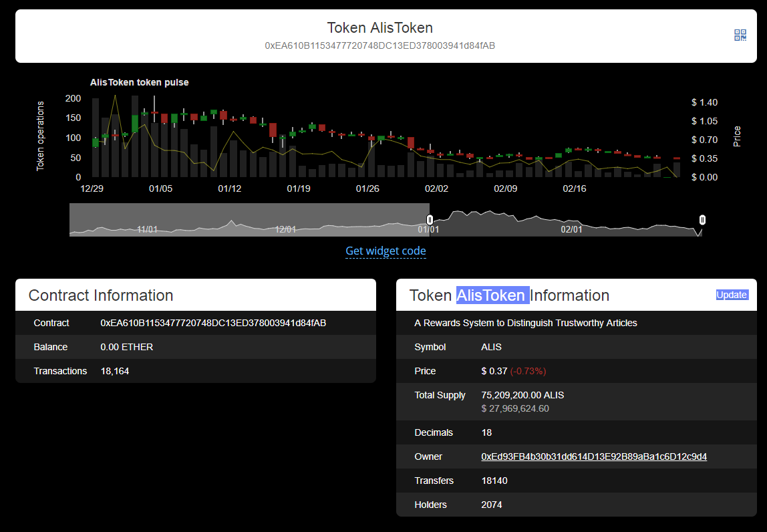Select the token address under Token AlisToken title
Viewport: 767px width, 532px height.
[x=380, y=45]
